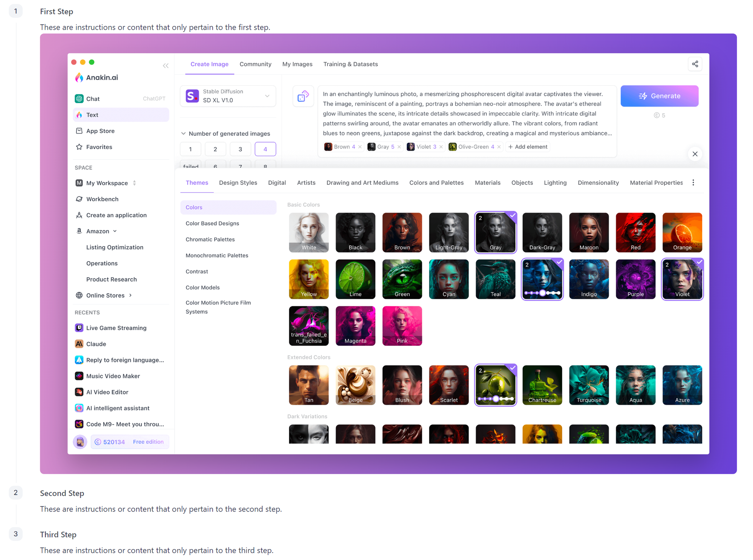Image resolution: width=753 pixels, height=560 pixels.
Task: Select Monochromatic Palettes subcategory
Action: [x=228, y=256]
